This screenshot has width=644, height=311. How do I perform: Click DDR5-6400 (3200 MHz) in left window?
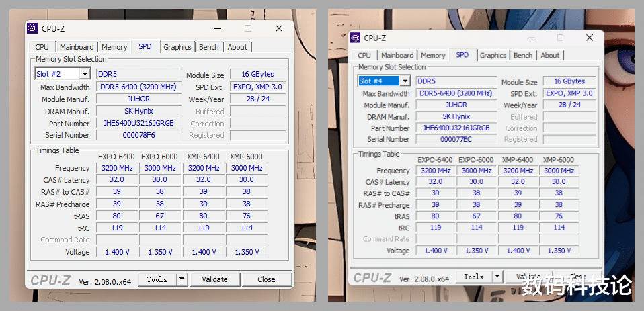139,87
